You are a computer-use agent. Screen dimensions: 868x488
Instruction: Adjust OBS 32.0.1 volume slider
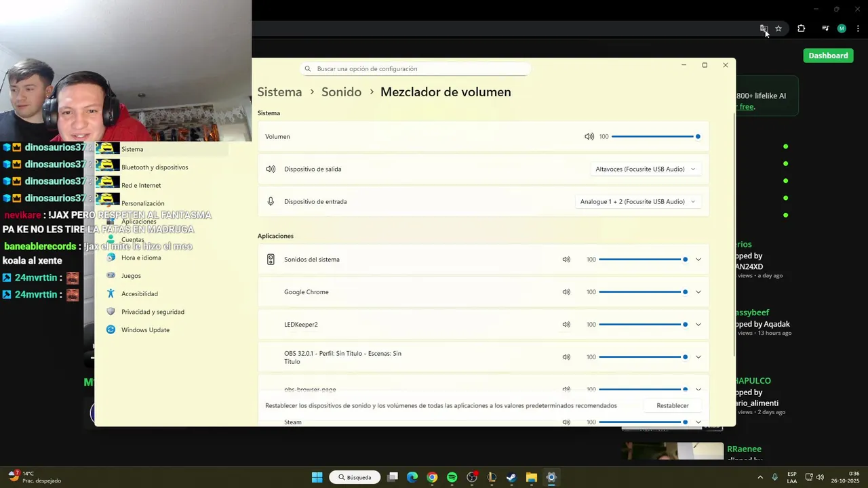point(643,357)
